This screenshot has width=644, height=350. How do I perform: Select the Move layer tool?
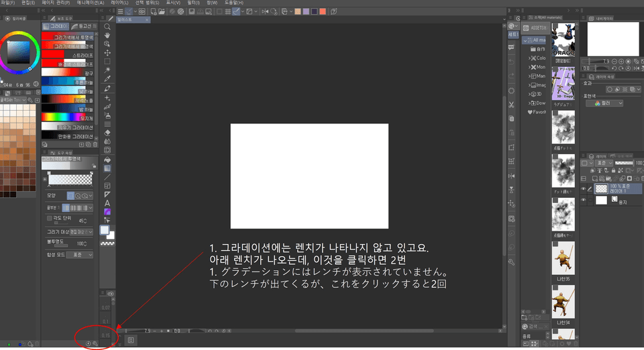pos(107,53)
